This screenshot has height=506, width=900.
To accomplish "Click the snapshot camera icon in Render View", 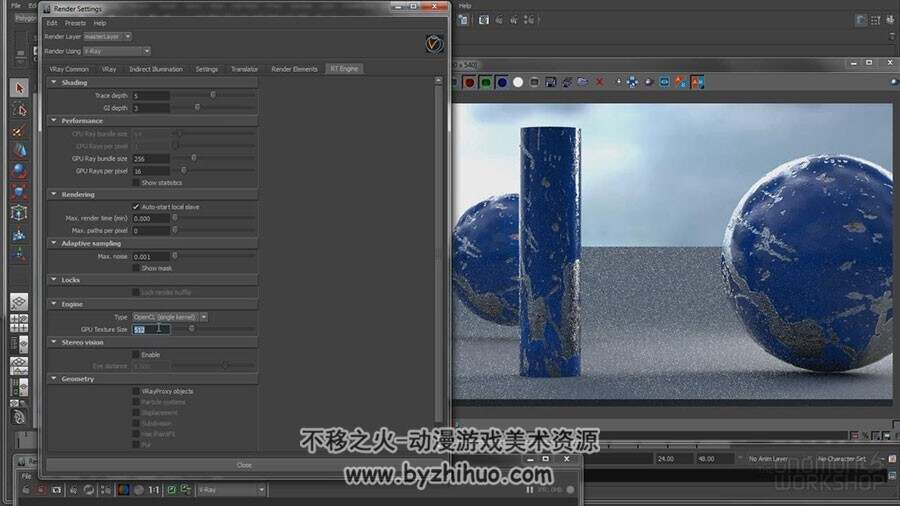I will 56,489.
